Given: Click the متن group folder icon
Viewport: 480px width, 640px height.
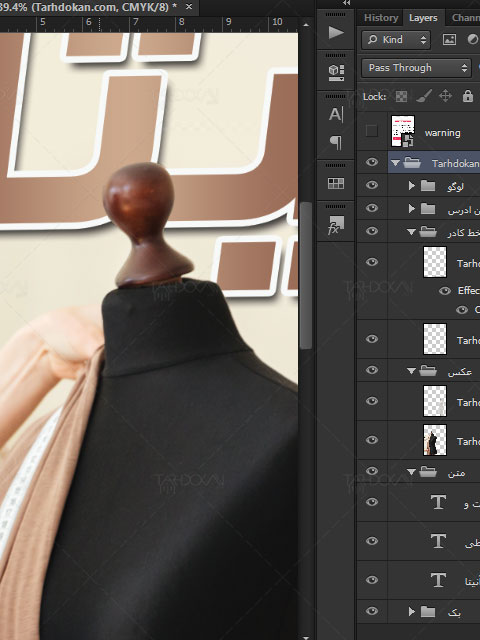Looking at the screenshot, I should coord(428,472).
